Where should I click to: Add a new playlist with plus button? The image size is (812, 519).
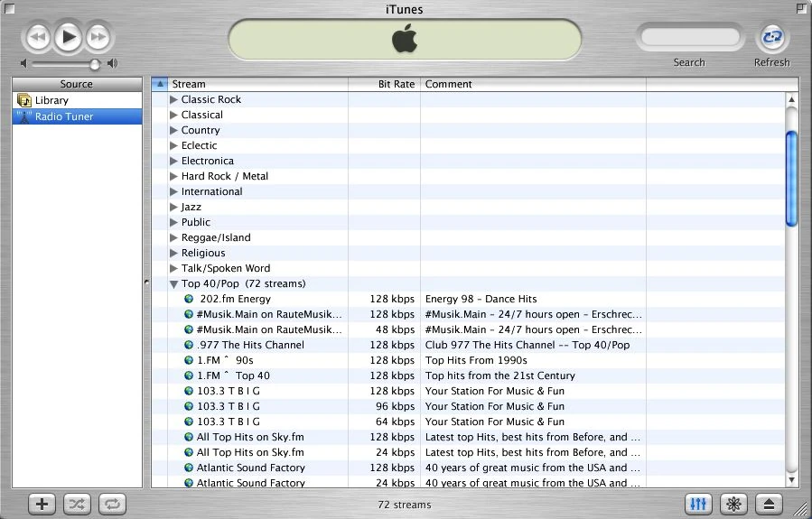43,504
